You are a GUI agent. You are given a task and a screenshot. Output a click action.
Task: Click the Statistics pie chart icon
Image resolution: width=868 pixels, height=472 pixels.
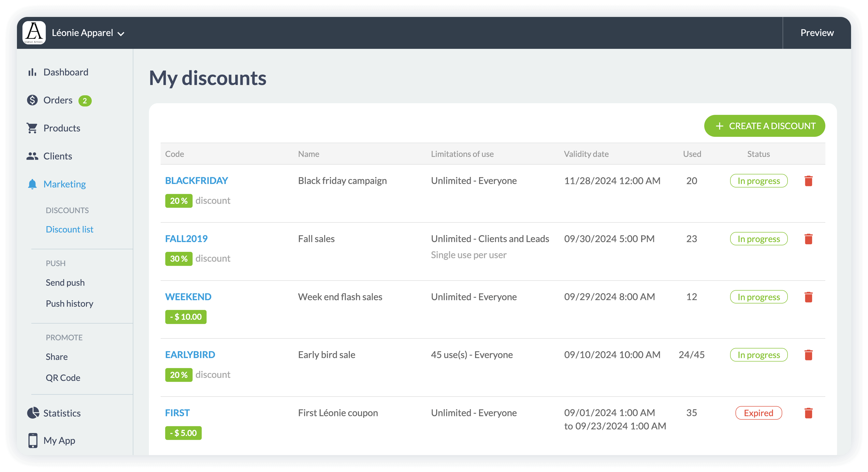[x=33, y=413]
